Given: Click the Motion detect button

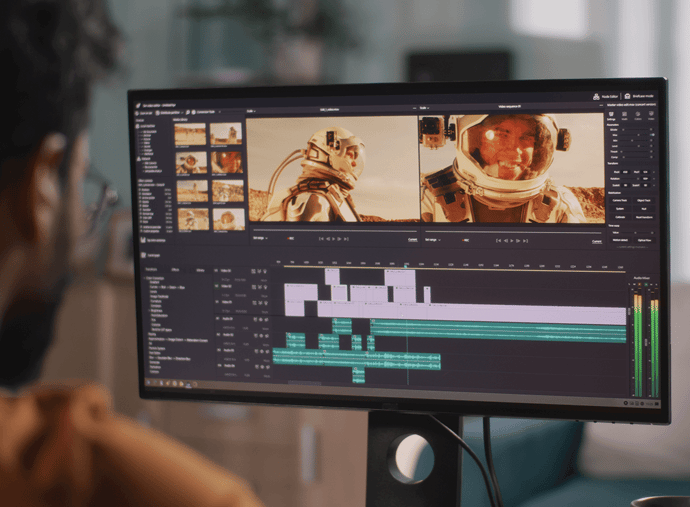Looking at the screenshot, I should (620, 240).
